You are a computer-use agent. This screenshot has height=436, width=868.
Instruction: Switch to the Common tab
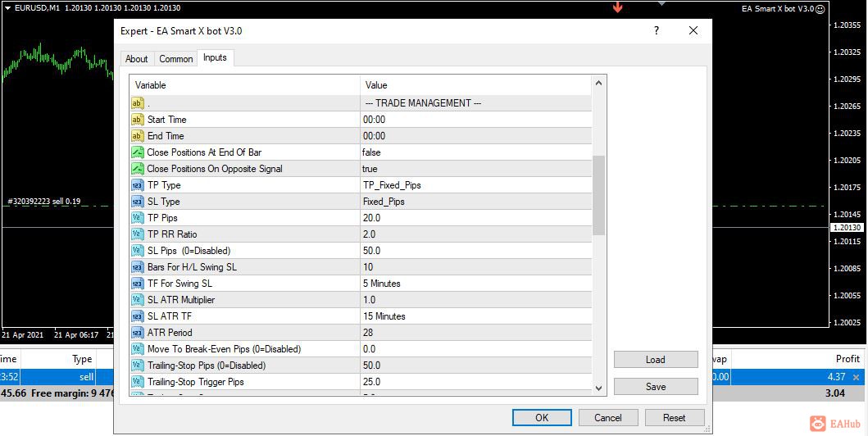pos(176,59)
